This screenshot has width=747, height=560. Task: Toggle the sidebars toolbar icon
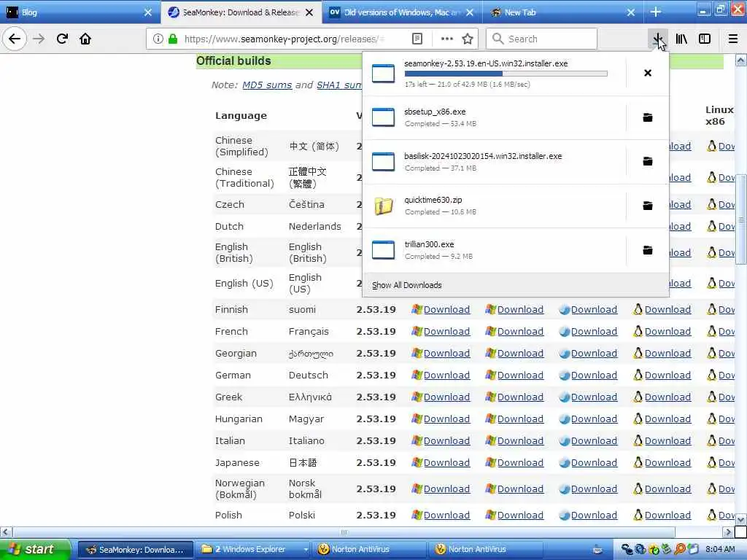tap(705, 39)
